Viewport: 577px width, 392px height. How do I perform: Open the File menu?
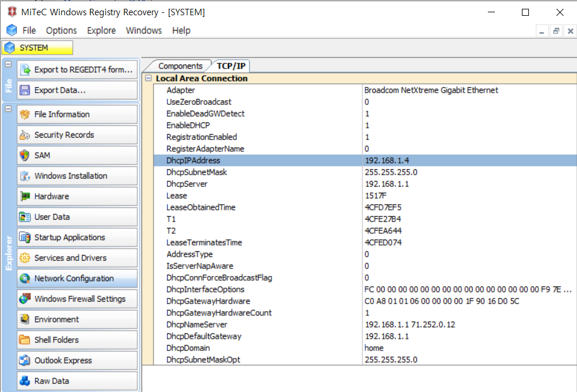(29, 30)
